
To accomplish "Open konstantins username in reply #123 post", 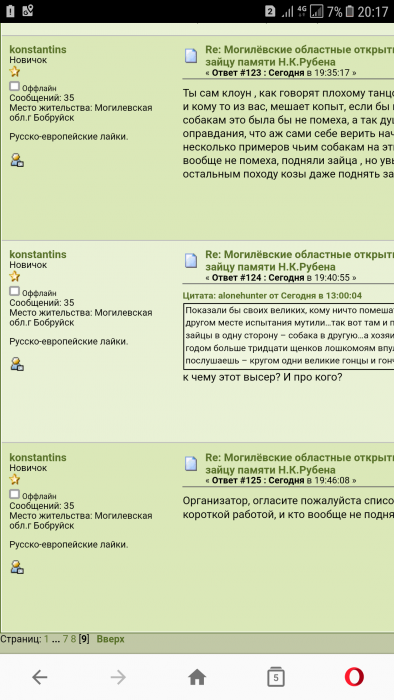I will pyautogui.click(x=38, y=50).
